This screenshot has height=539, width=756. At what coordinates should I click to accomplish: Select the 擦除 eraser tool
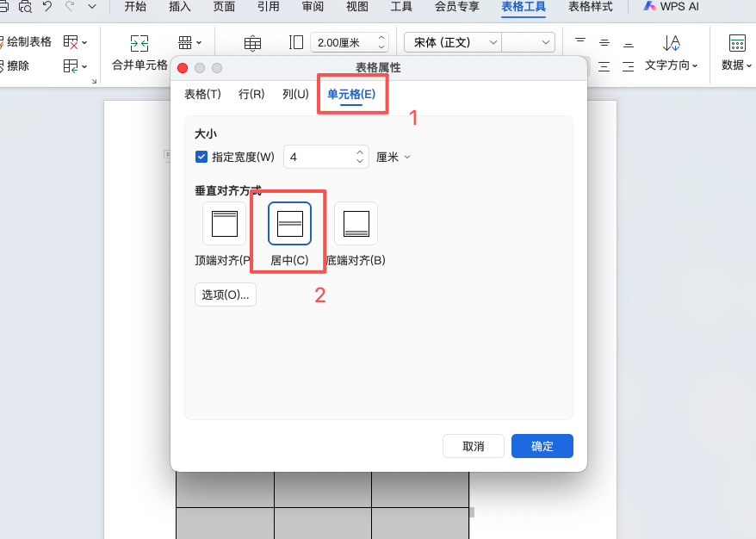[15, 65]
